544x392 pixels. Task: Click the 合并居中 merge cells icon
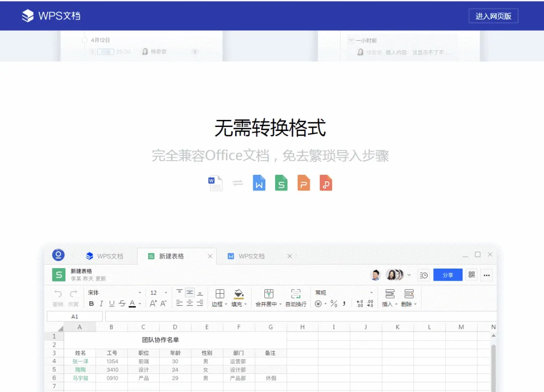pyautogui.click(x=269, y=294)
